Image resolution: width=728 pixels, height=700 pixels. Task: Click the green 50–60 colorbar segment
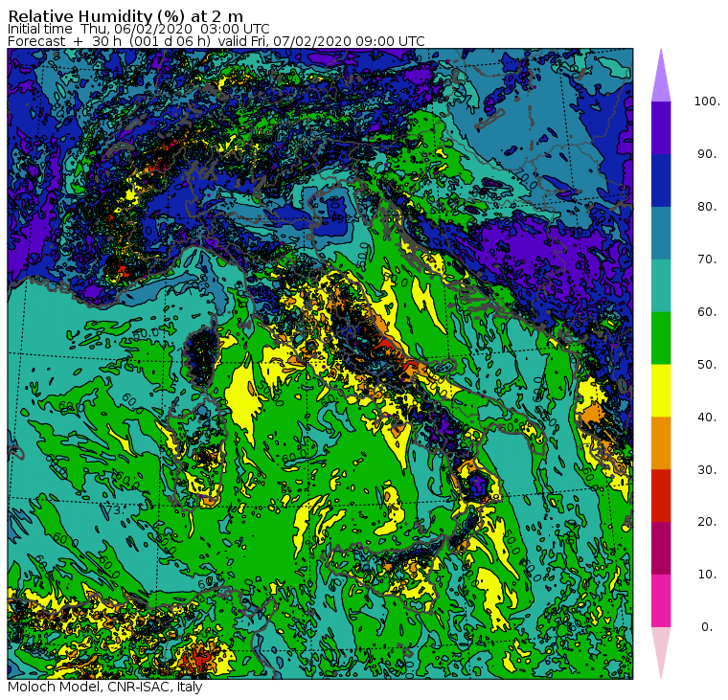[661, 338]
